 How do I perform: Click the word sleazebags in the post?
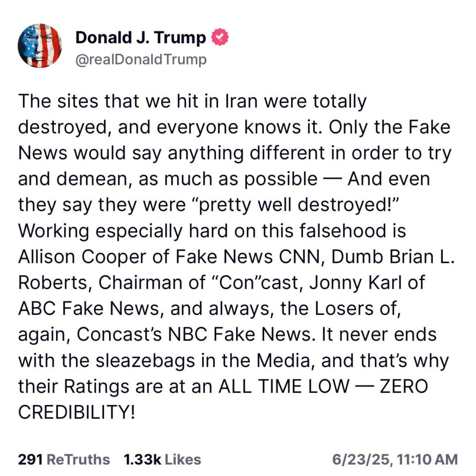coord(145,360)
